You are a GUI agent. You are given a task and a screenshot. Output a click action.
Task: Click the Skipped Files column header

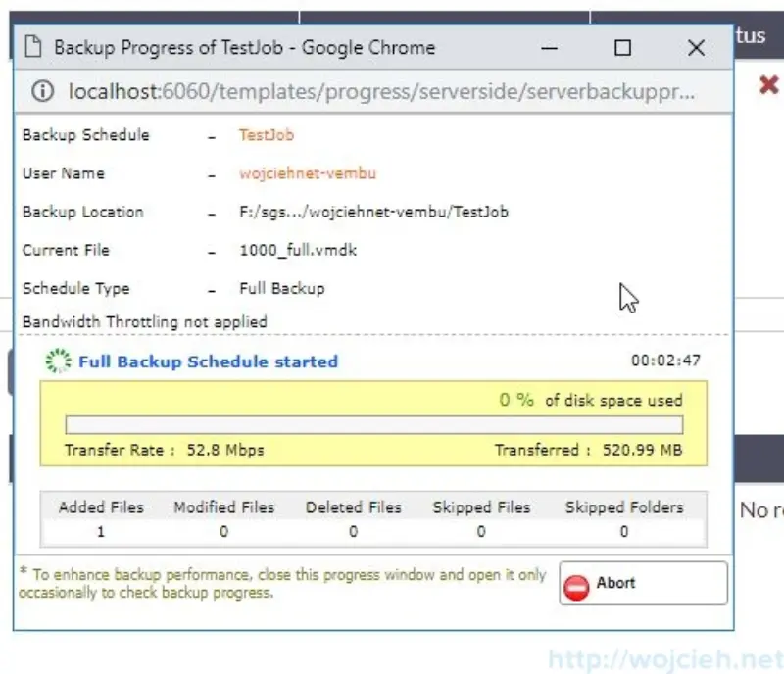pos(481,506)
